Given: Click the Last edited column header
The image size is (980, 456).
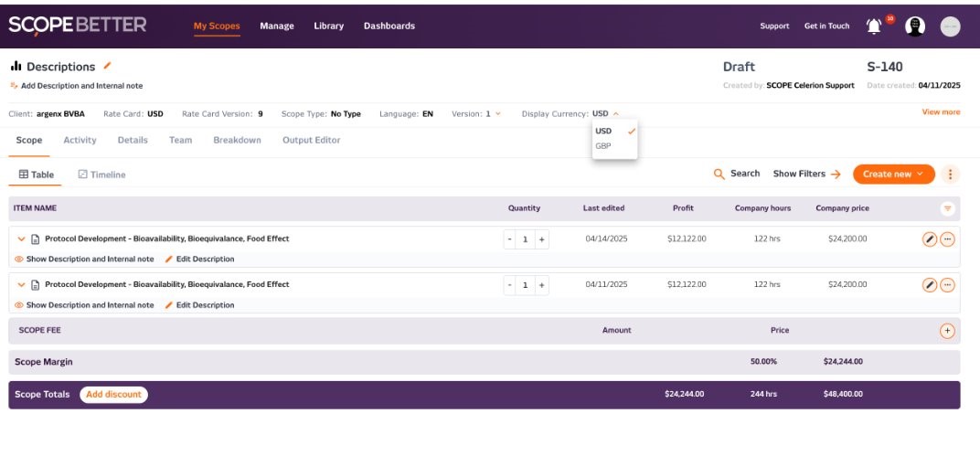Looking at the screenshot, I should point(603,208).
